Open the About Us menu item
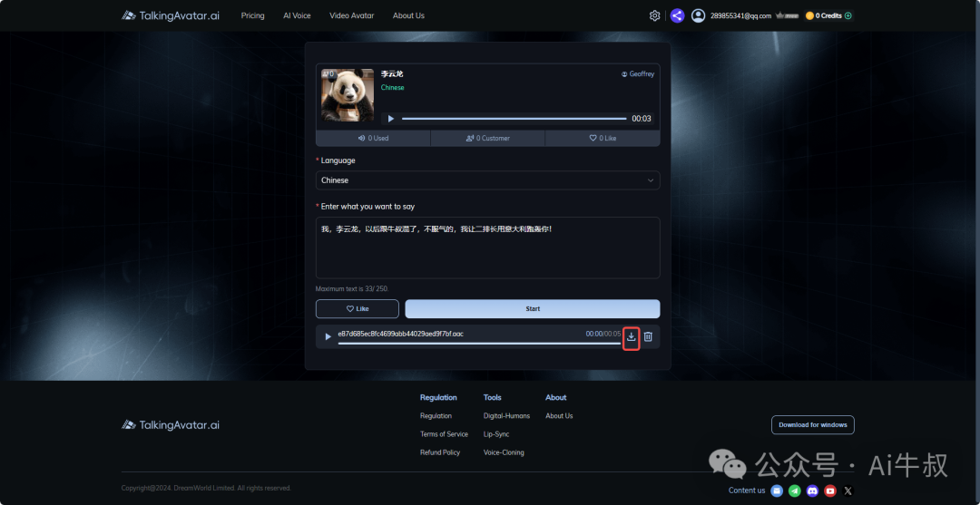 tap(408, 15)
